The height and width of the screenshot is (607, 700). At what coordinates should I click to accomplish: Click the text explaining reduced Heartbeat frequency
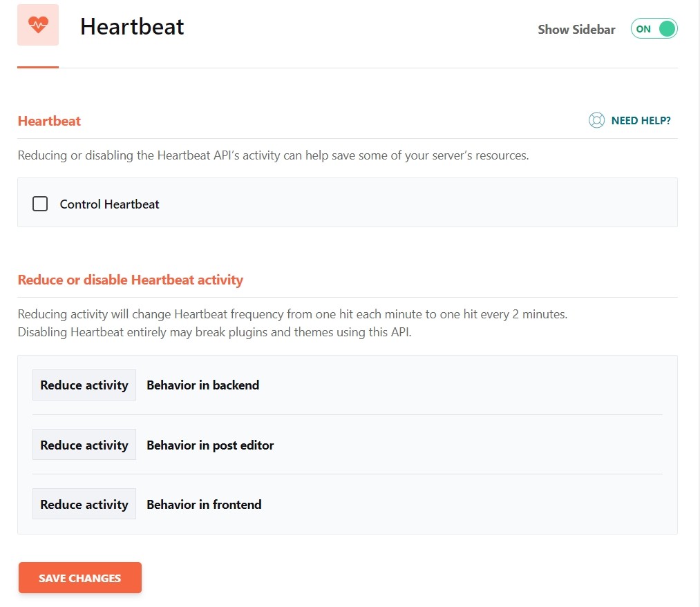tap(292, 314)
